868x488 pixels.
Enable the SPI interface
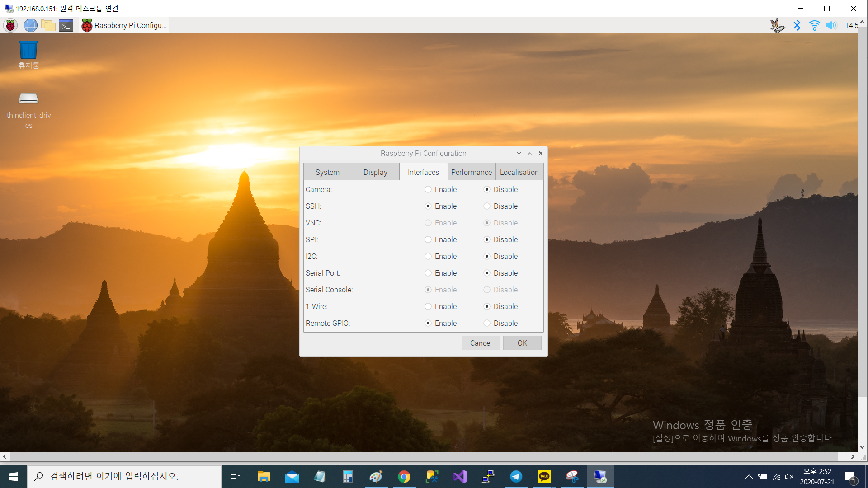[x=428, y=239]
